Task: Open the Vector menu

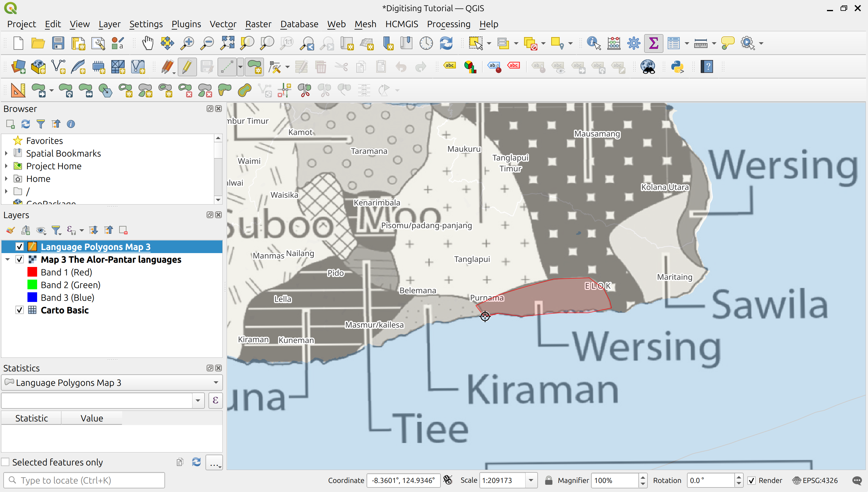Action: (223, 24)
